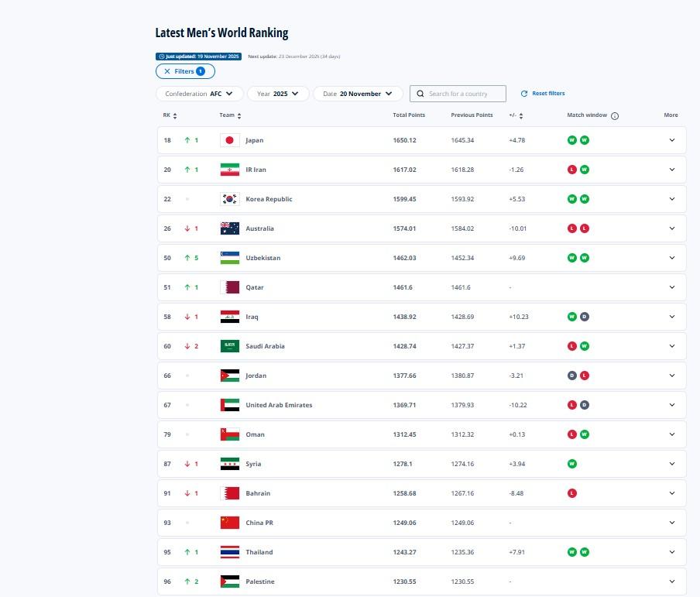Screen dimensions: 700x597
Task: Click the Japan flag icon
Action: (230, 140)
